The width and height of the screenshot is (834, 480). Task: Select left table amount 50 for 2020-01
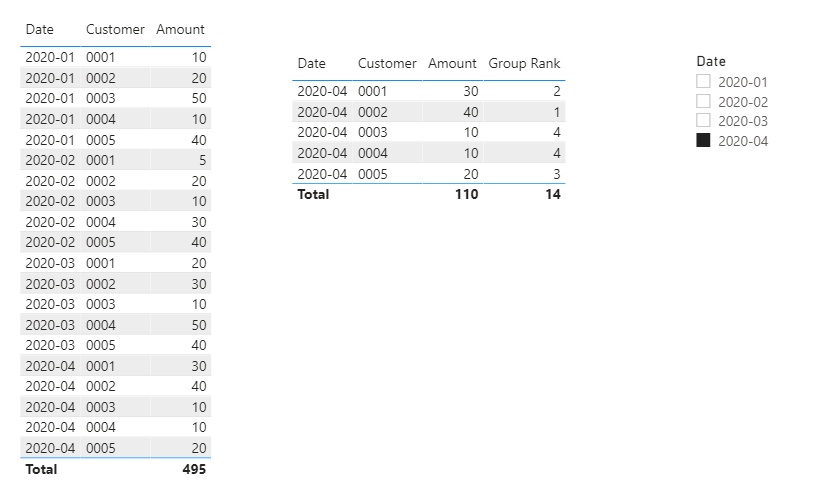click(199, 98)
